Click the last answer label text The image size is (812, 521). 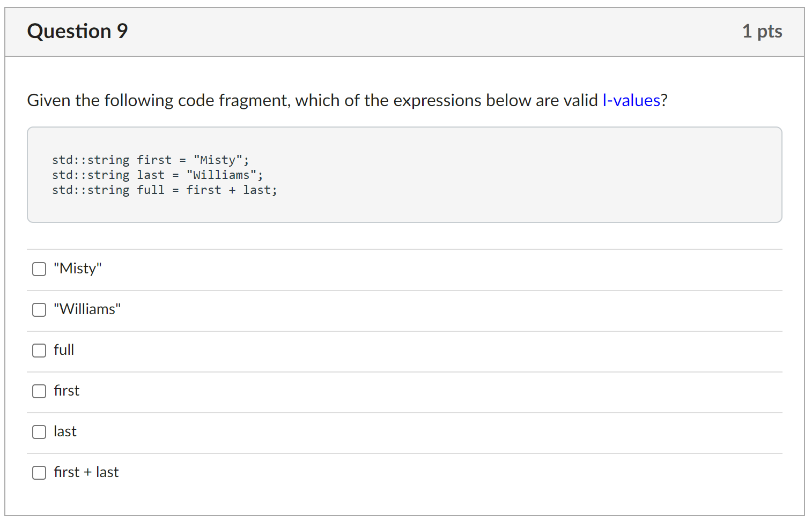65,431
